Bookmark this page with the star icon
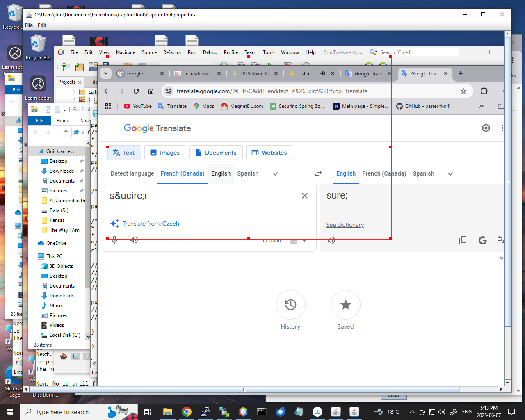525x420 pixels. point(463,91)
